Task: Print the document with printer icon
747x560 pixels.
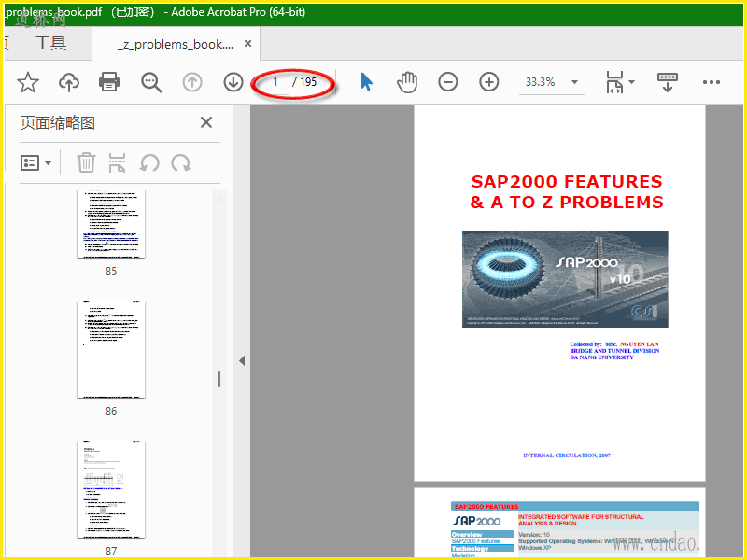Action: 109,82
